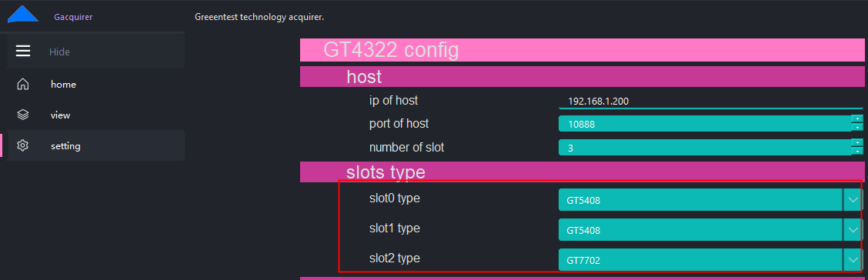The image size is (868, 280).
Task: Expand the slot2 type dropdown arrow
Action: click(853, 259)
